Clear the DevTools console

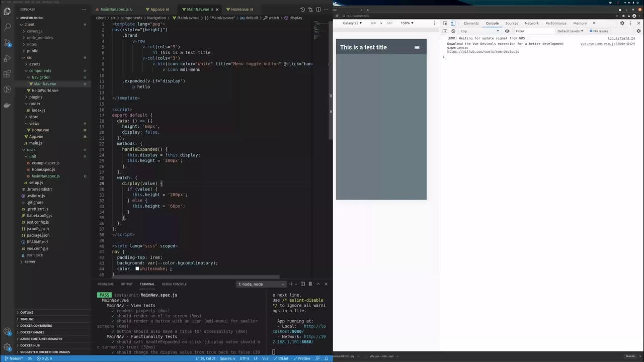click(453, 31)
